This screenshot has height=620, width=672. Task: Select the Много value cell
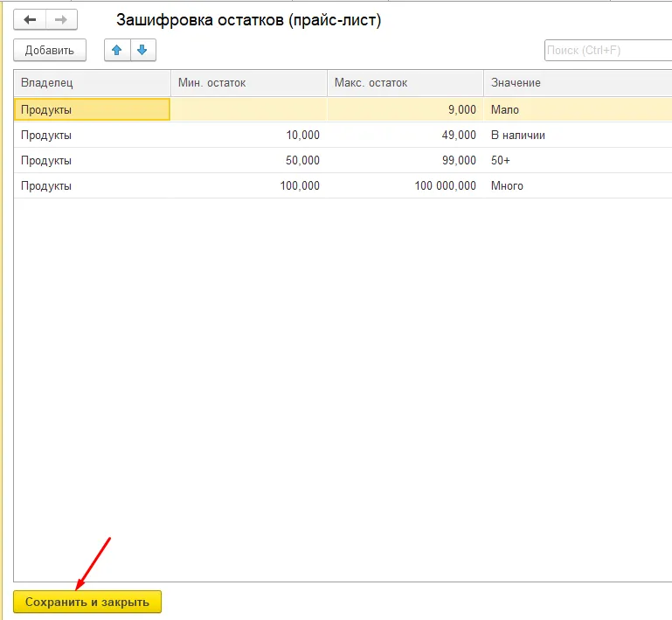pyautogui.click(x=578, y=185)
